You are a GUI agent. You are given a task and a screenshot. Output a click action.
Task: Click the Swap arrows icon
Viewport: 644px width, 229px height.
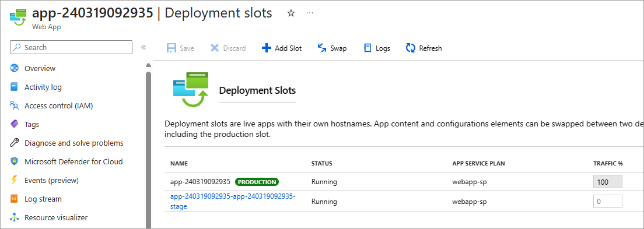pos(322,48)
